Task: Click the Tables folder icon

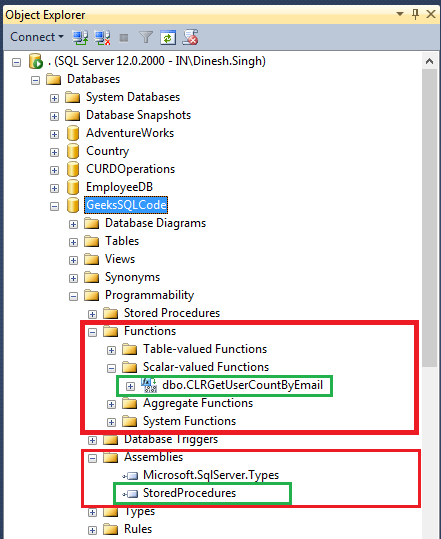Action: pyautogui.click(x=91, y=241)
